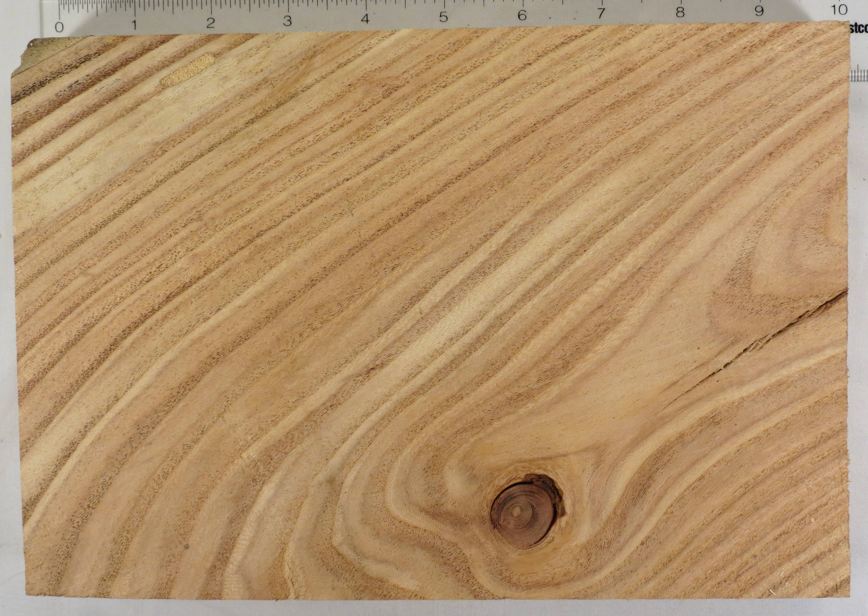The image size is (868, 616).
Task: Click the number 9 on the ruler
Action: 759,11
